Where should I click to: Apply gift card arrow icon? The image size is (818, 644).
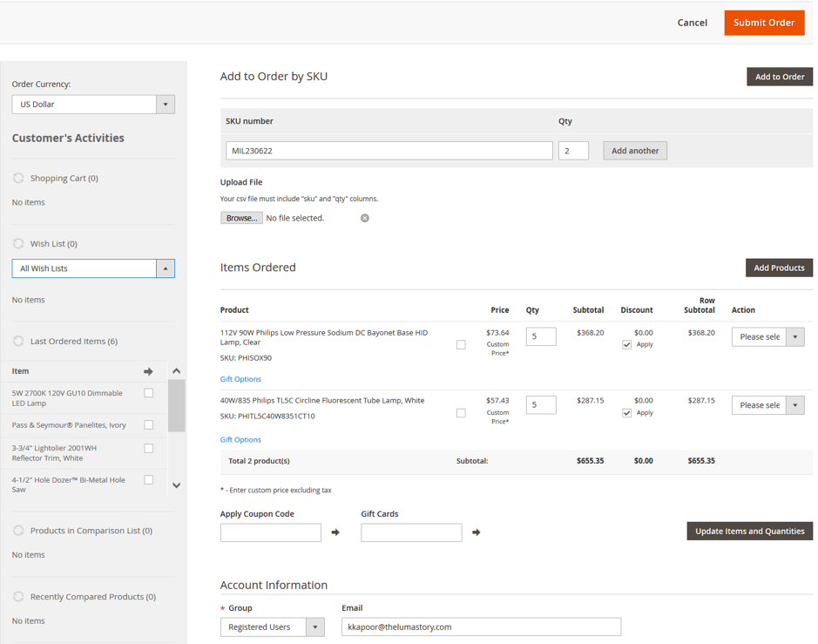pyautogui.click(x=477, y=532)
